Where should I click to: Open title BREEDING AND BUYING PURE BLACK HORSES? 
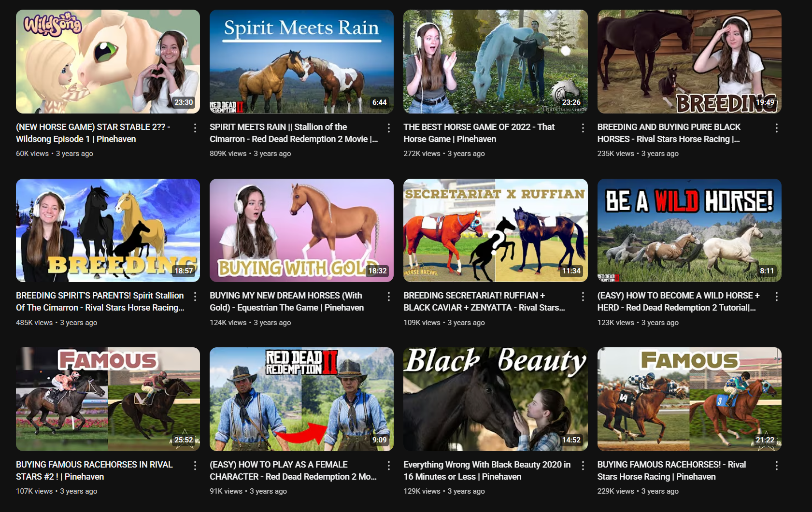coord(669,133)
